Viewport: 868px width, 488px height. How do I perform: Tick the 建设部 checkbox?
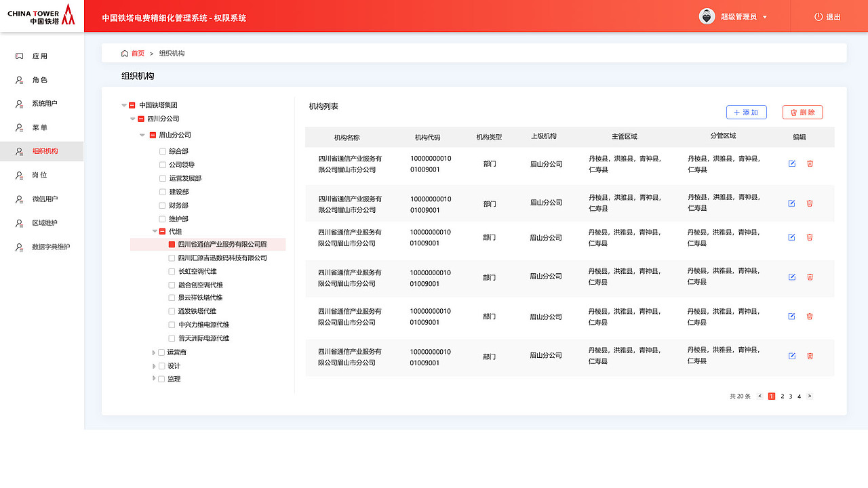pyautogui.click(x=163, y=192)
